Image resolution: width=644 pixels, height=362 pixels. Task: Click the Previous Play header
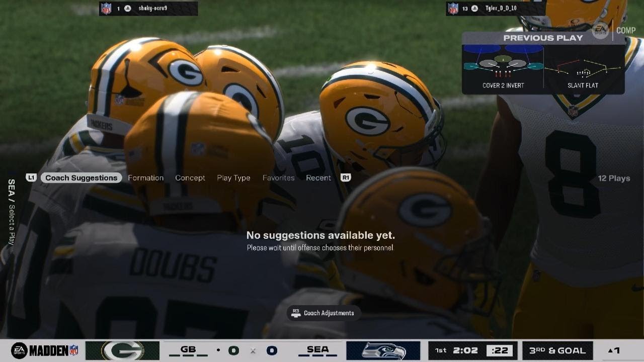(x=543, y=38)
